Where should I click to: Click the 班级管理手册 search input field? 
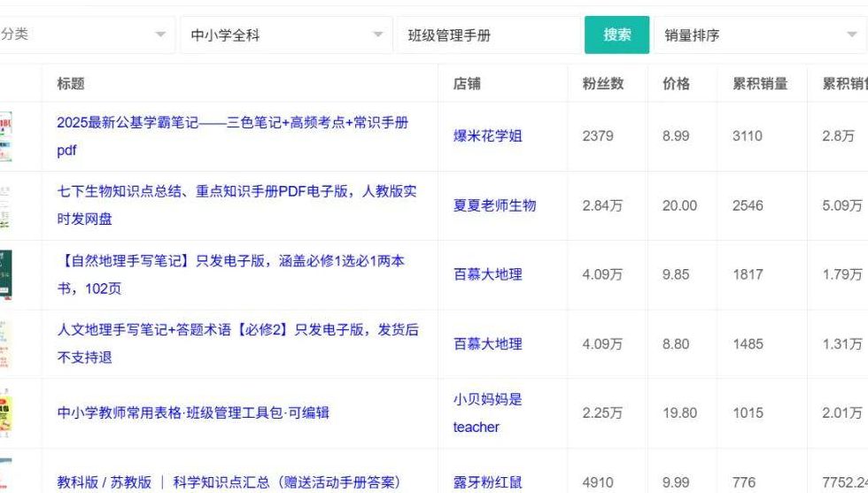pos(487,35)
